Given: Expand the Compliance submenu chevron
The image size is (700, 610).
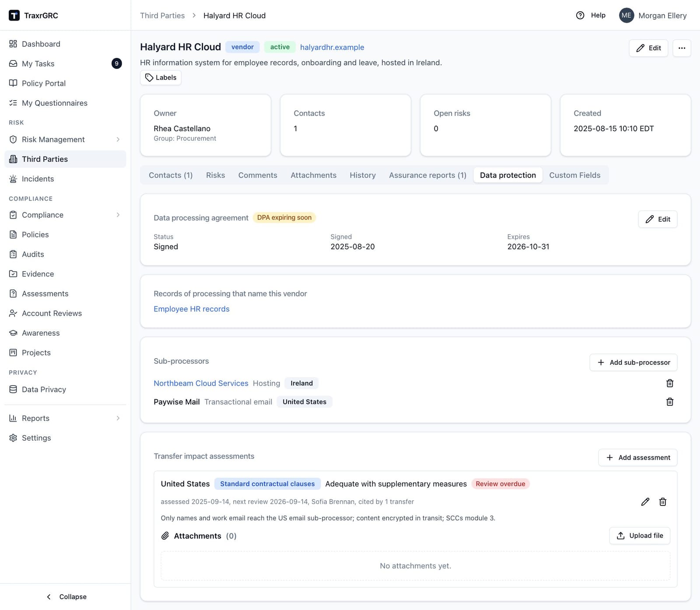Looking at the screenshot, I should 118,215.
